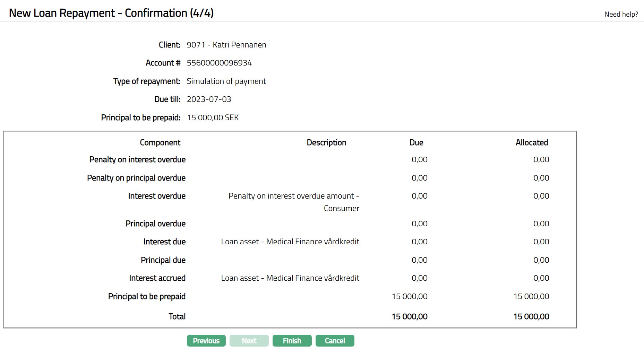Viewport: 644px width, 358px height.
Task: Go back with the Previous button
Action: pos(206,341)
